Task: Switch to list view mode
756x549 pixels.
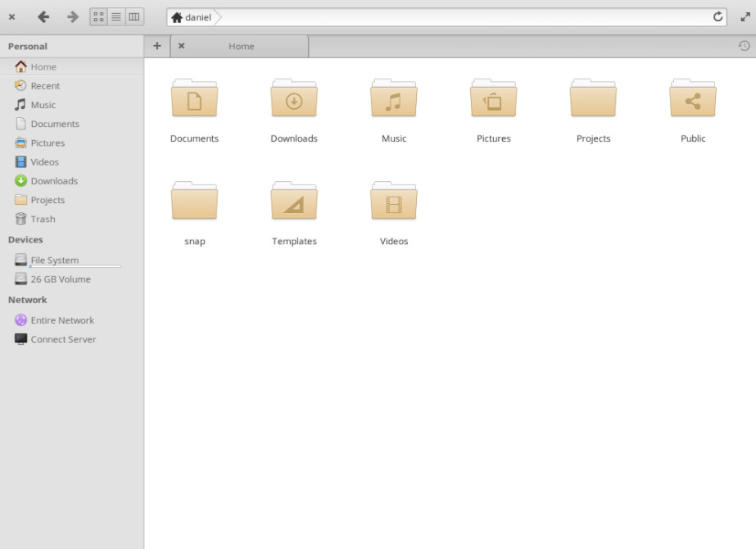Action: [x=116, y=16]
